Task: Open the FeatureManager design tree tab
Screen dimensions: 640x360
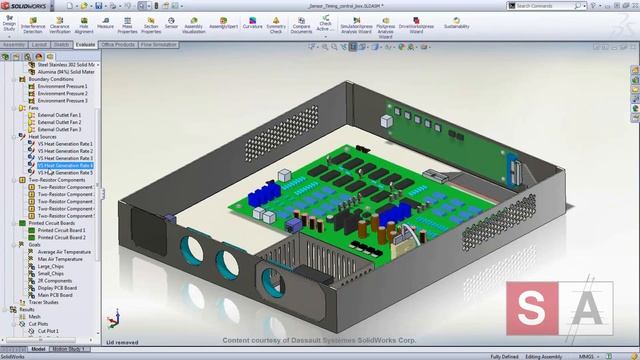Action: click(x=5, y=57)
